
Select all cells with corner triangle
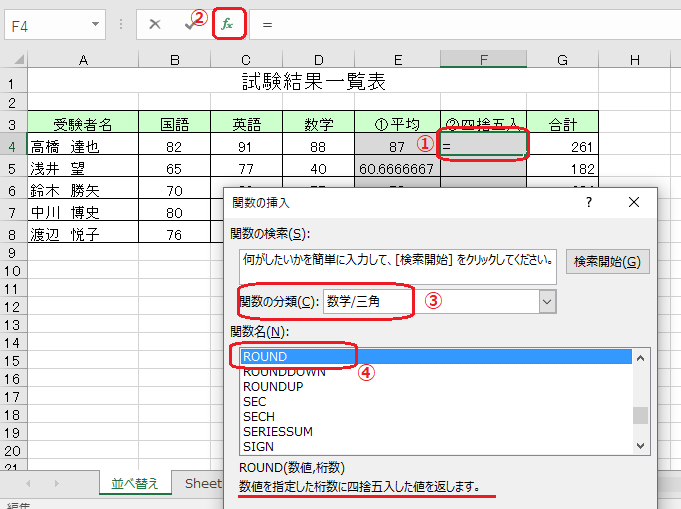pos(18,59)
